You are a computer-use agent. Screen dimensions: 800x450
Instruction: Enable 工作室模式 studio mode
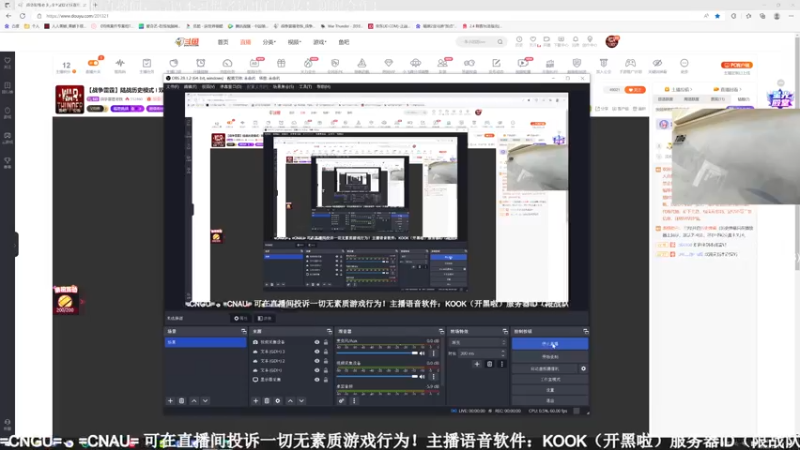click(549, 380)
